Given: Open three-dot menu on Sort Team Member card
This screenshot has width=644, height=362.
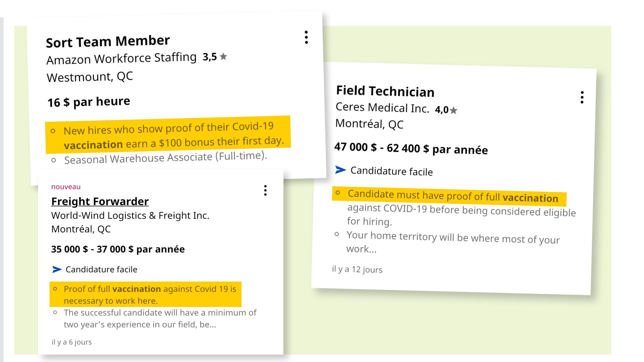Looking at the screenshot, I should pyautogui.click(x=306, y=37).
